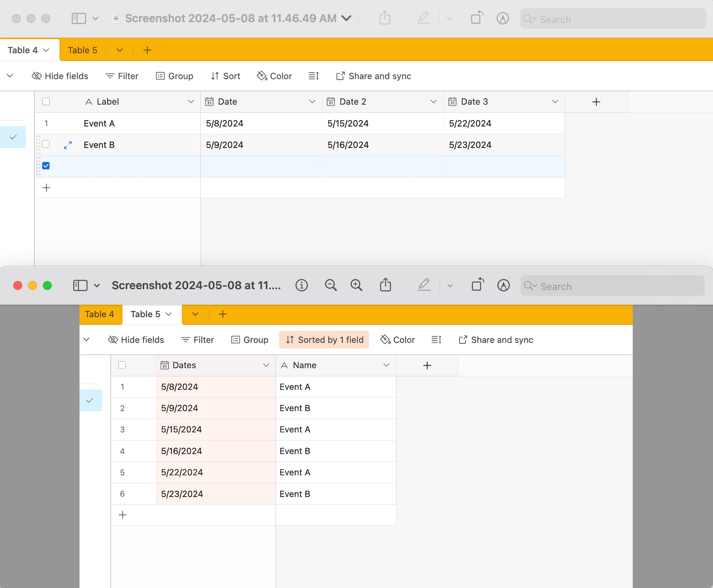Expand the sidebar view menu chevron in the lower window
Screen dimensions: 713x588
97,285
